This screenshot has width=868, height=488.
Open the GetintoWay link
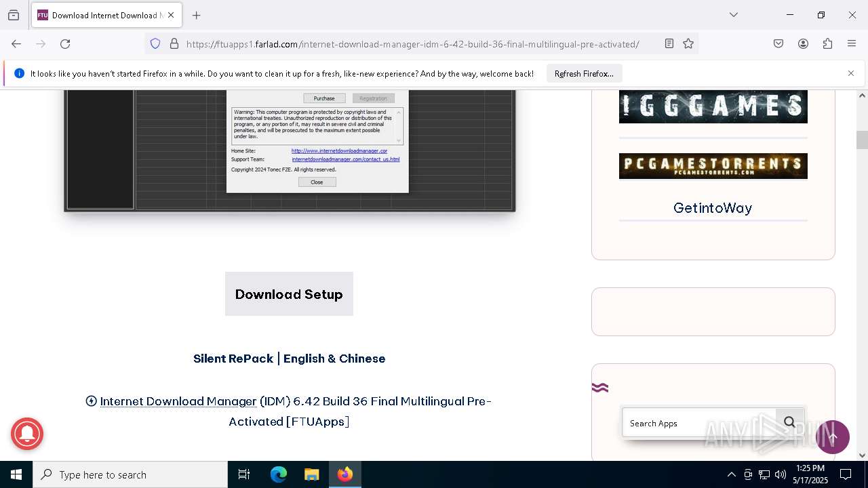713,208
